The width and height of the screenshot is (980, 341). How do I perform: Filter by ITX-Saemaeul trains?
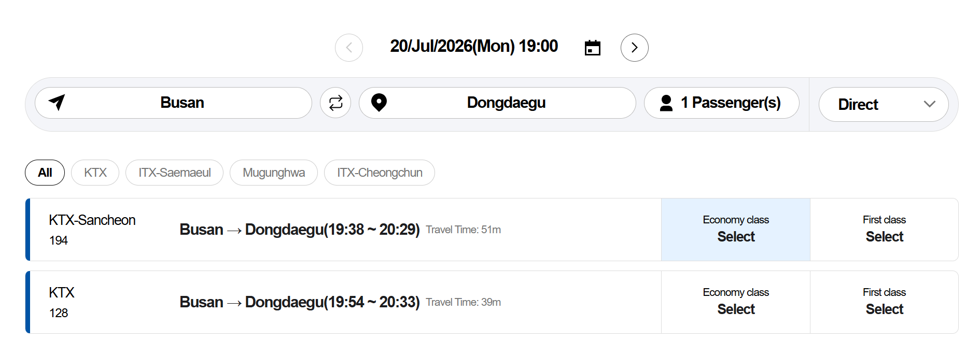click(175, 173)
